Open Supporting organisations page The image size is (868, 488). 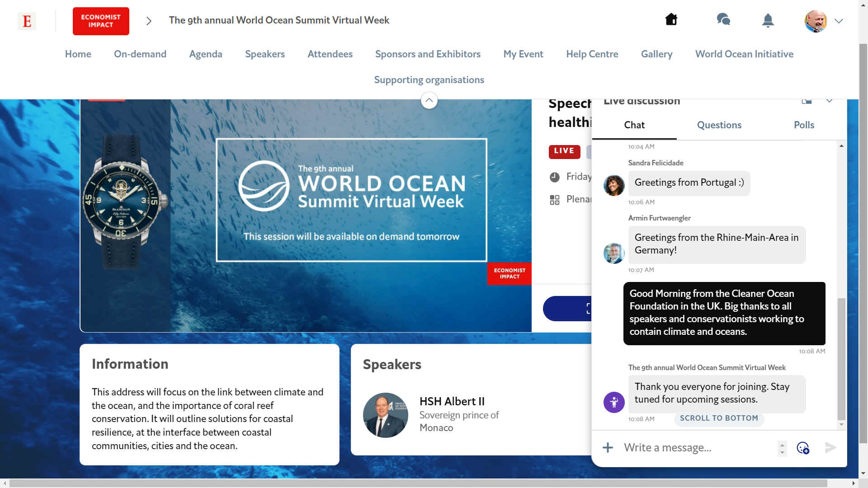(429, 80)
